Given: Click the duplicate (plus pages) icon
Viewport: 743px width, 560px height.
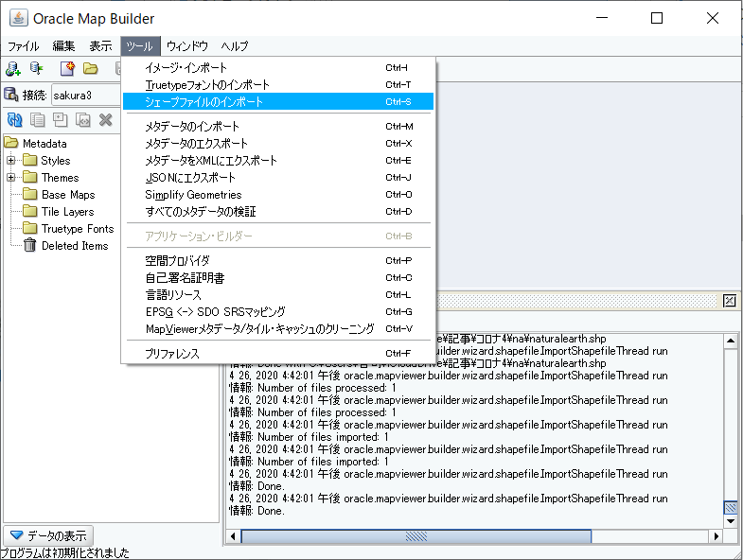Looking at the screenshot, I should pyautogui.click(x=61, y=120).
